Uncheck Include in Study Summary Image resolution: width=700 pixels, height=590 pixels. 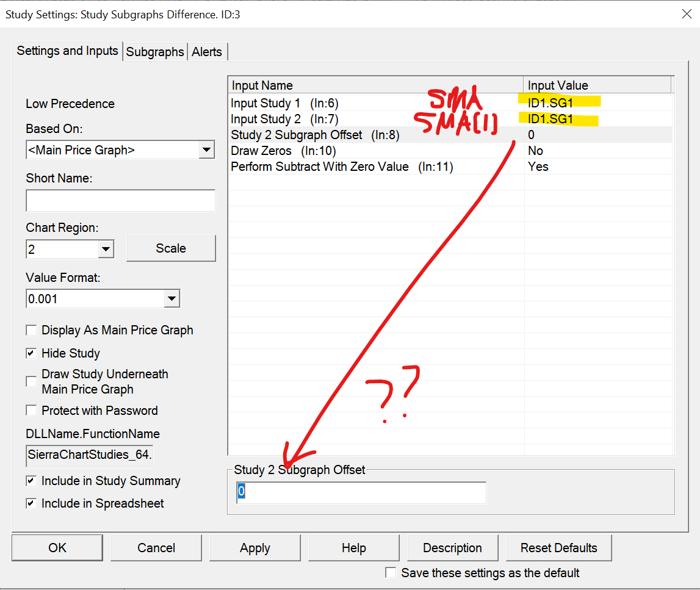click(31, 481)
